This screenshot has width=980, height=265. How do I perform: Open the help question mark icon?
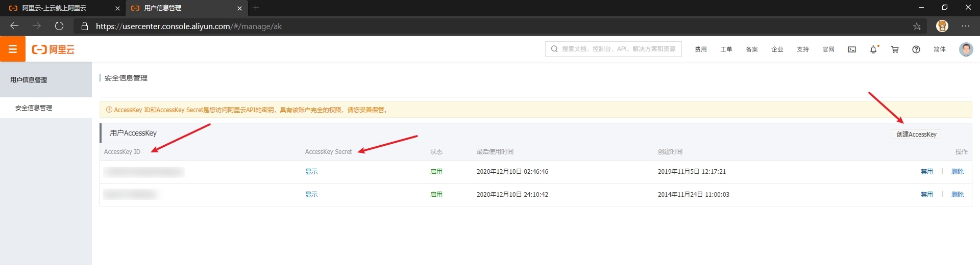coord(916,49)
